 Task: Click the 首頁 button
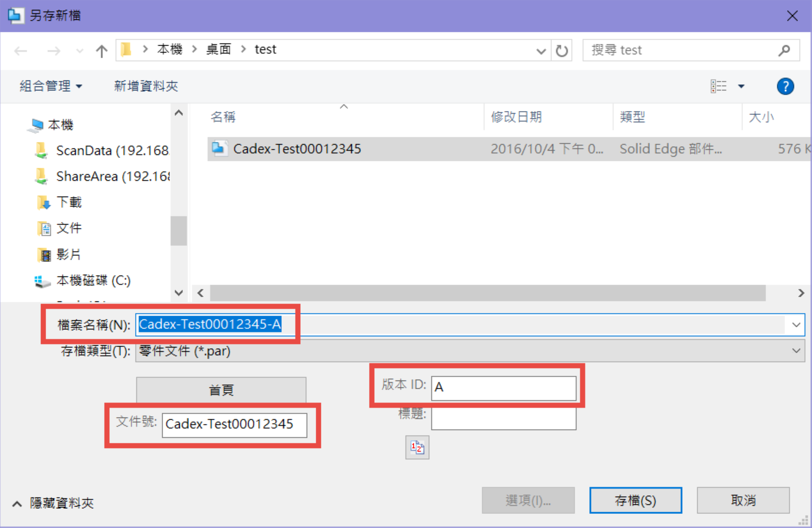coord(221,390)
